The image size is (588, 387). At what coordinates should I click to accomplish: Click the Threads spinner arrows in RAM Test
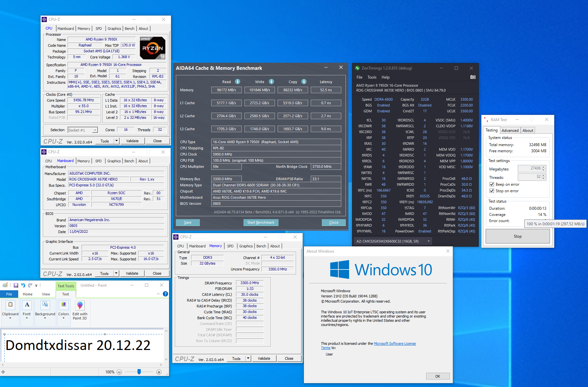pos(543,177)
